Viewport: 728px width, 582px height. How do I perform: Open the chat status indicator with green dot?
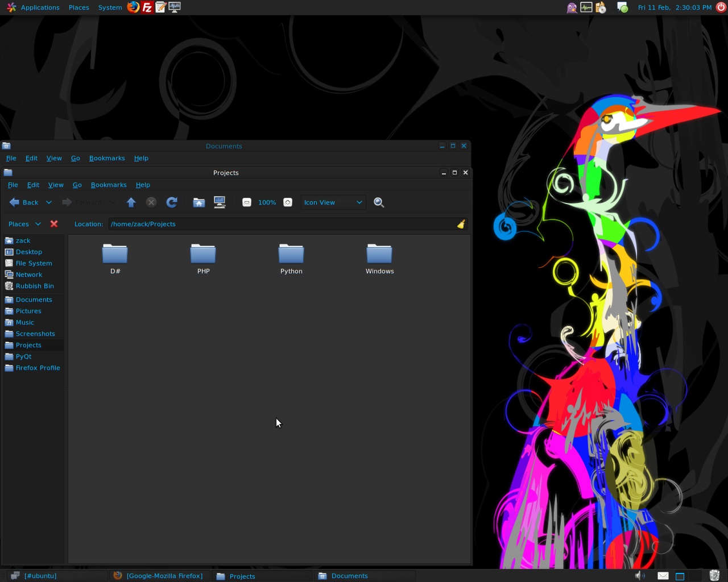622,7
